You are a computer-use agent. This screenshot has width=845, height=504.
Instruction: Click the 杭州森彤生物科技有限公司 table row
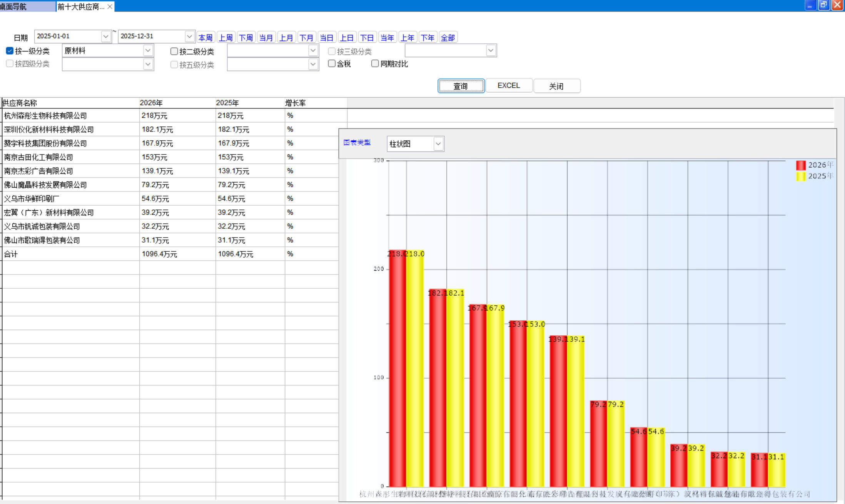coord(45,115)
